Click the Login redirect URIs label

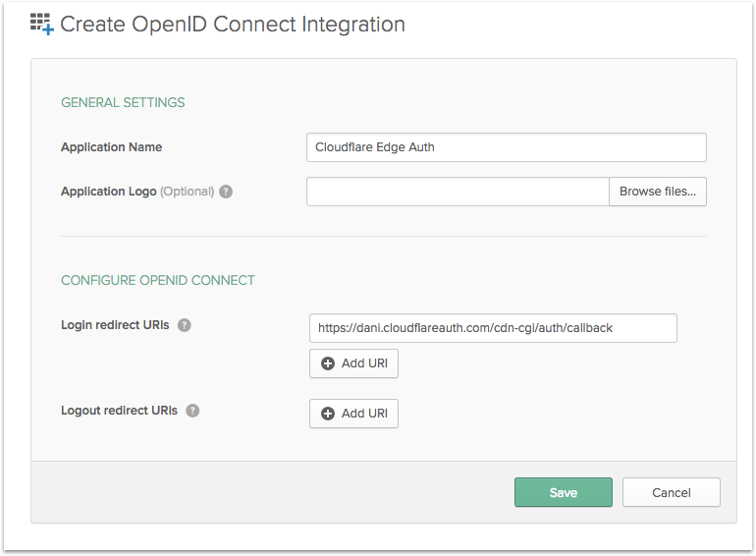(x=116, y=325)
